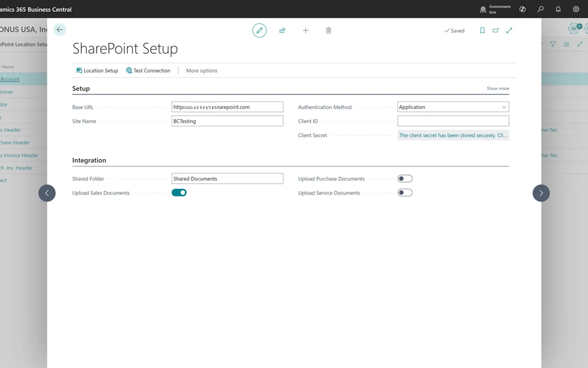This screenshot has height=368, width=588.
Task: Open More options menu
Action: (202, 71)
